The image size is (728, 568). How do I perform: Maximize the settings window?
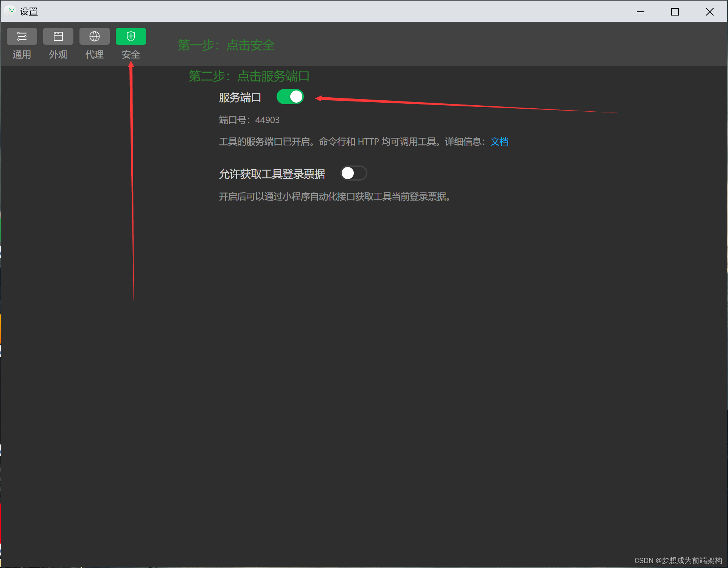click(x=675, y=12)
